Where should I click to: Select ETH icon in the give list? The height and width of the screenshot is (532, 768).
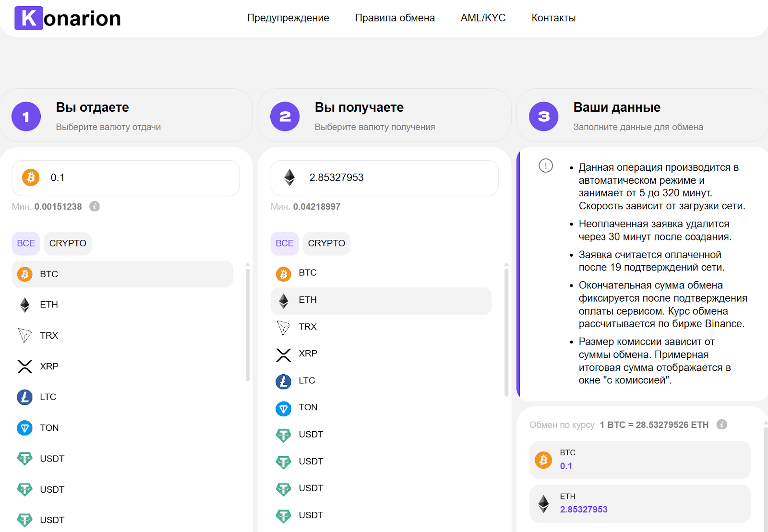click(x=24, y=305)
